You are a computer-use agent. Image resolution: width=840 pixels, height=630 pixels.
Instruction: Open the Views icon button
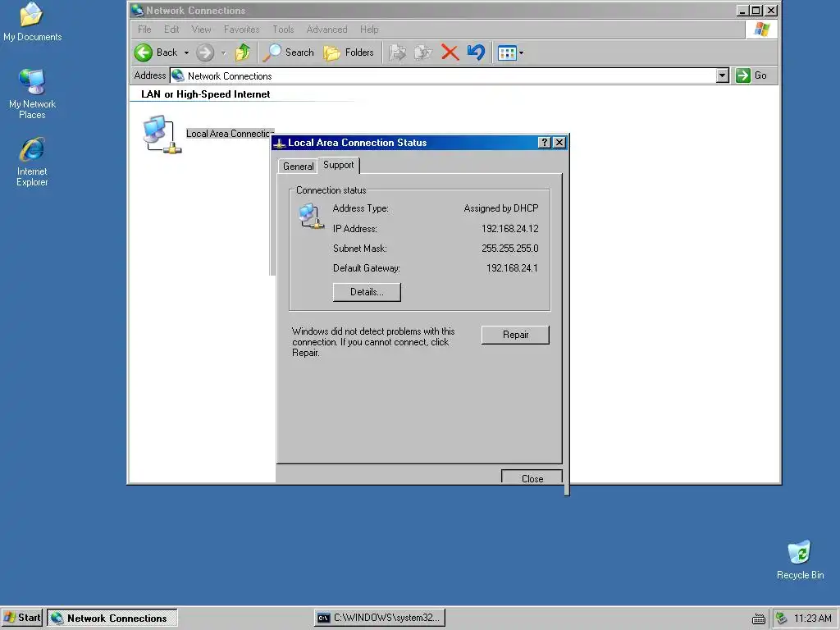point(506,52)
